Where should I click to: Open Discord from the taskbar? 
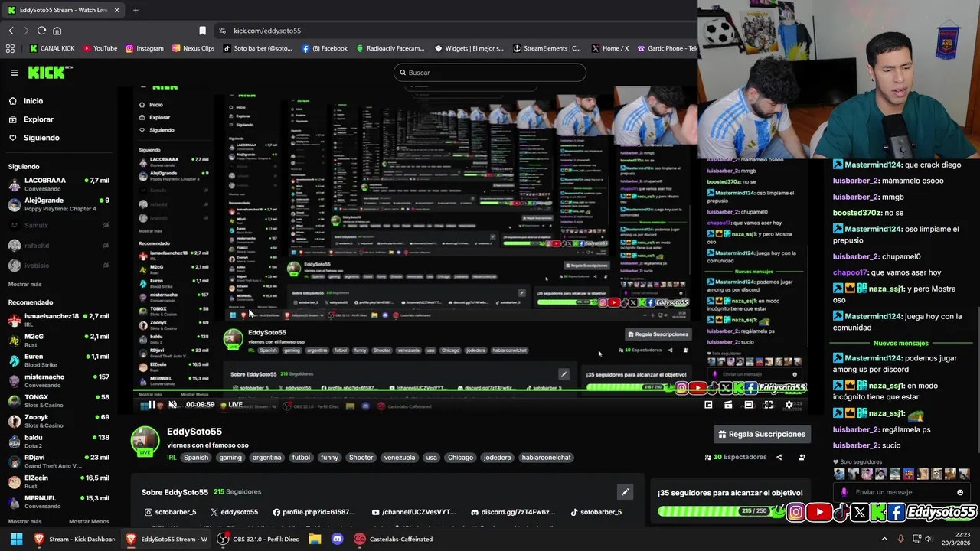click(337, 539)
